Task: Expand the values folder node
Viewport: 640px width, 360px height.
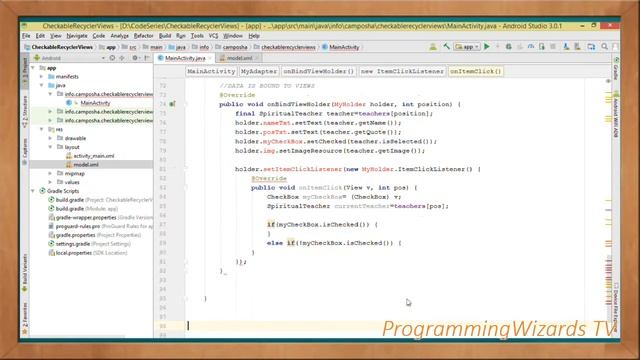Action: click(x=51, y=182)
